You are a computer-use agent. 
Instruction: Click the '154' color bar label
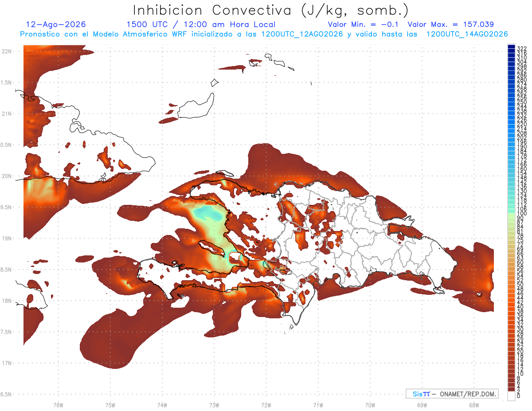pyautogui.click(x=521, y=173)
